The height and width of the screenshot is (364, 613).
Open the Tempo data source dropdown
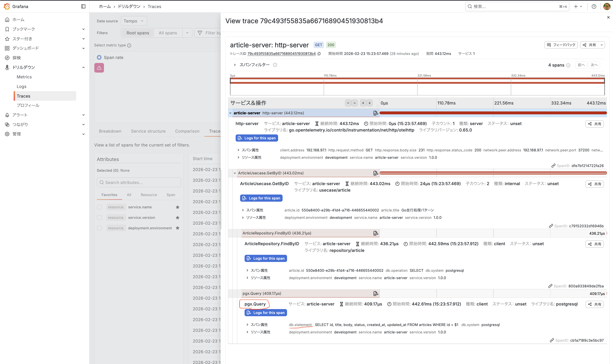134,21
